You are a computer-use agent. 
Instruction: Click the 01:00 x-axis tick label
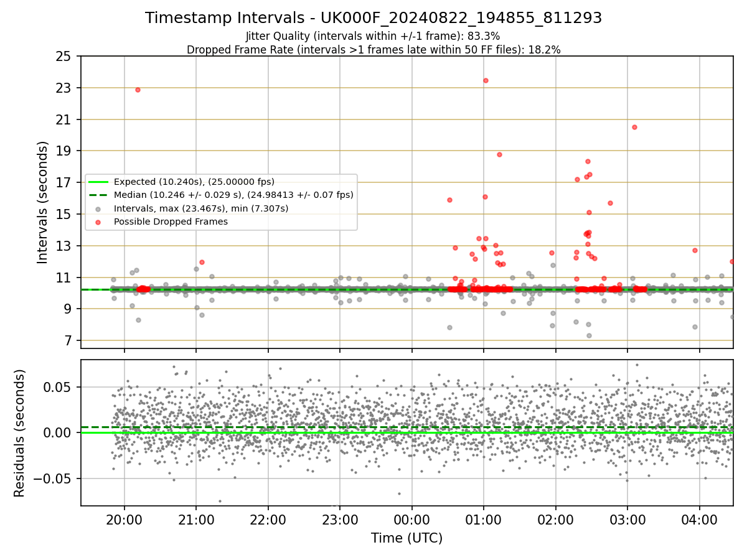click(x=484, y=519)
